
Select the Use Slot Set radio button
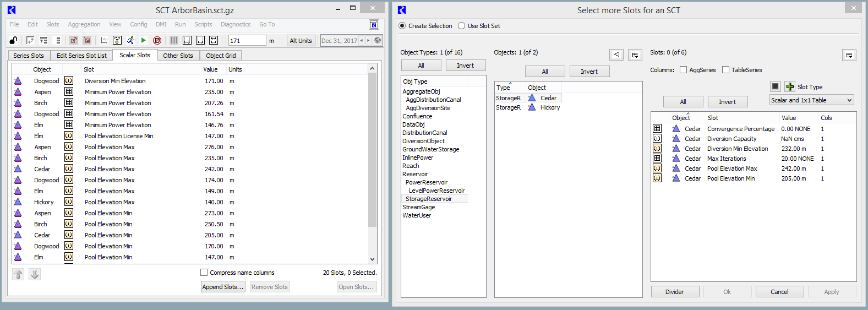coord(461,26)
